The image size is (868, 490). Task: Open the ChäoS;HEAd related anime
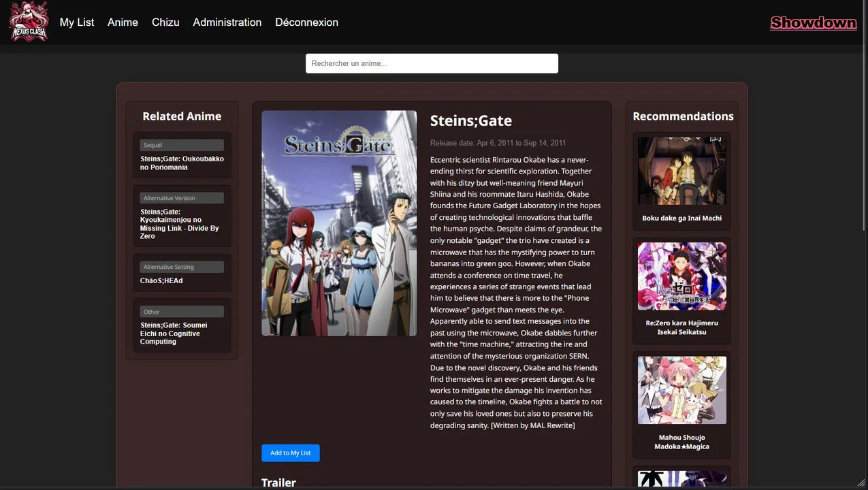coord(161,280)
